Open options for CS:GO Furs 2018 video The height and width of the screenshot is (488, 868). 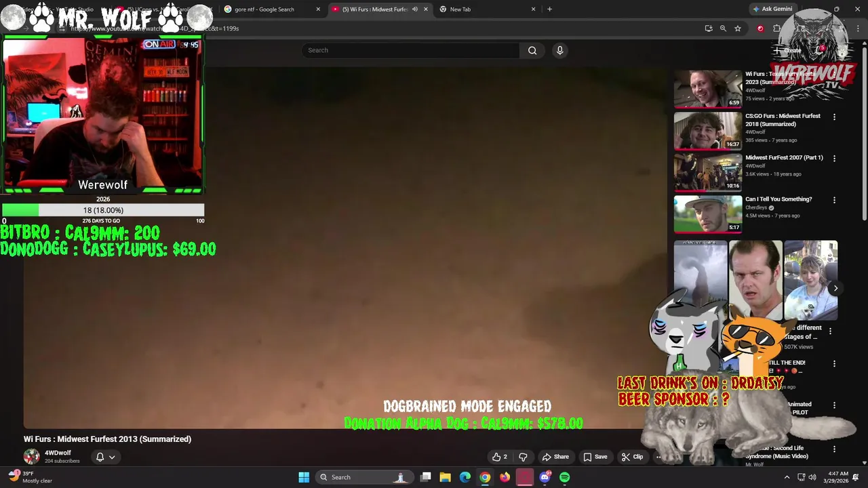point(834,117)
